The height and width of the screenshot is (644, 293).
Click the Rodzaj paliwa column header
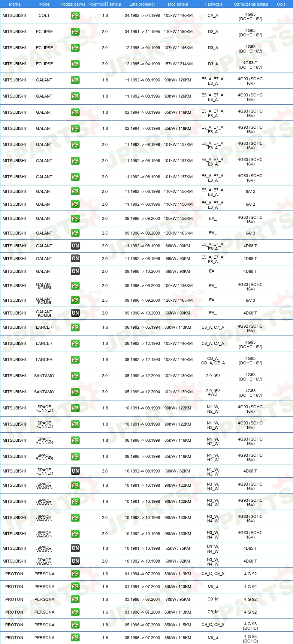point(73,4)
